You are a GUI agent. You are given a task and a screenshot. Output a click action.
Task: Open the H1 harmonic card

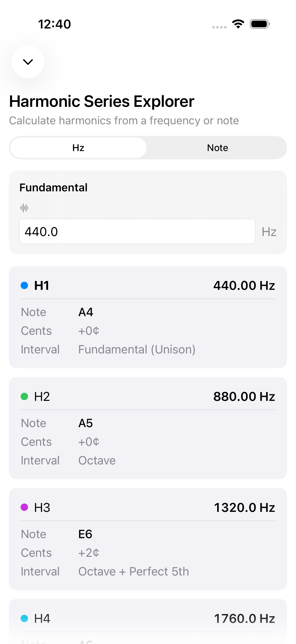pos(148,285)
